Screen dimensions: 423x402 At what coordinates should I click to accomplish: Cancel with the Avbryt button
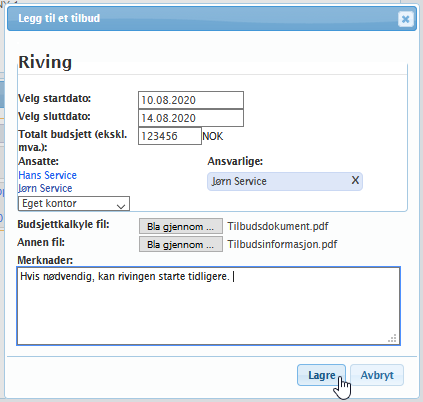[x=377, y=375]
